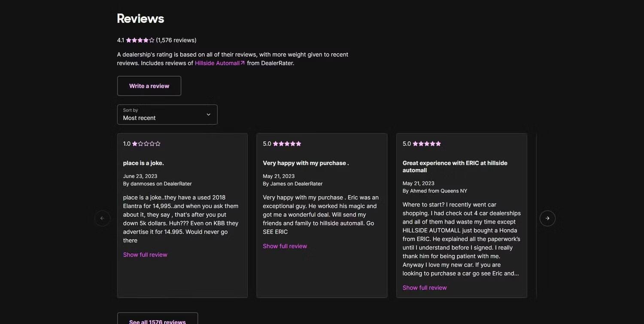Click the overall 4.1 star rating icons

(140, 40)
